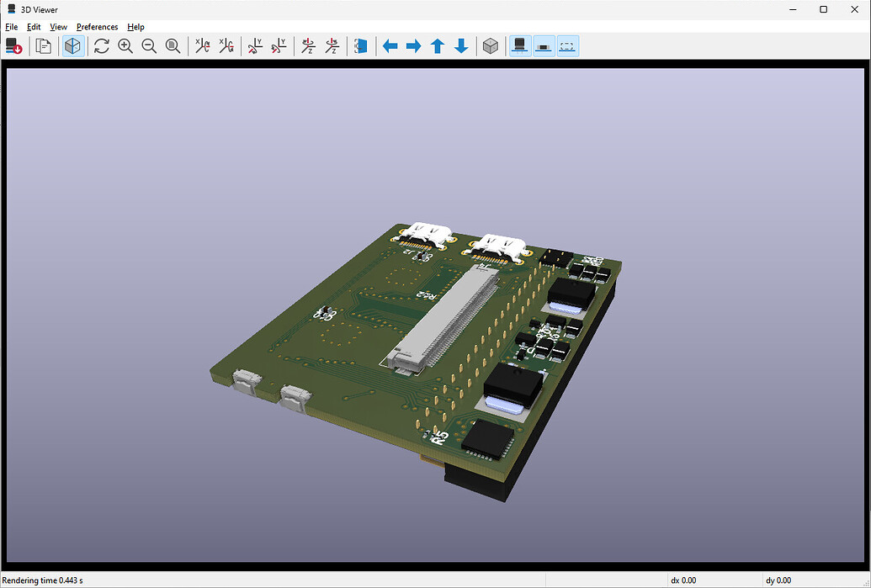Open the Help menu
This screenshot has height=588, width=871.
(x=135, y=26)
